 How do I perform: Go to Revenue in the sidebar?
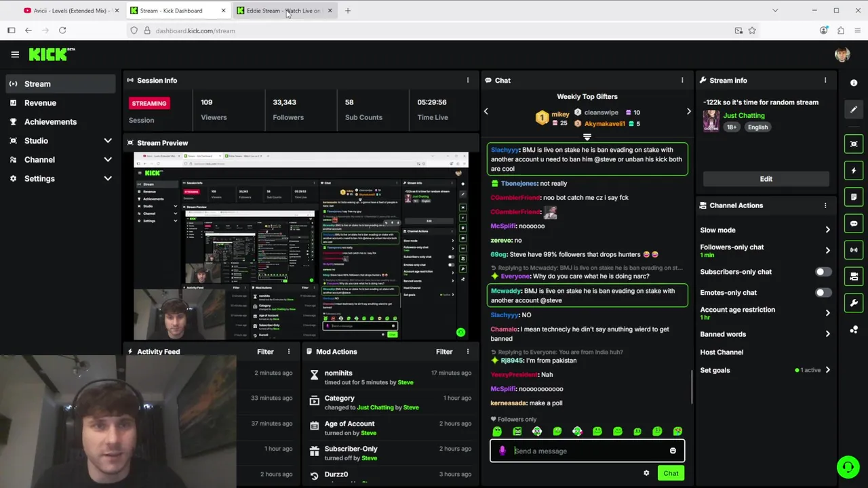point(60,103)
